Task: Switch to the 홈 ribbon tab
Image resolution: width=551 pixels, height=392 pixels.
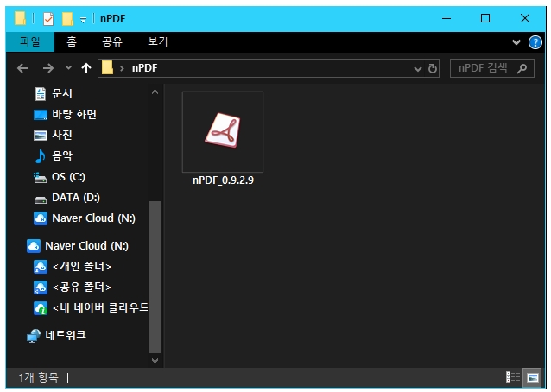Action: click(x=72, y=41)
